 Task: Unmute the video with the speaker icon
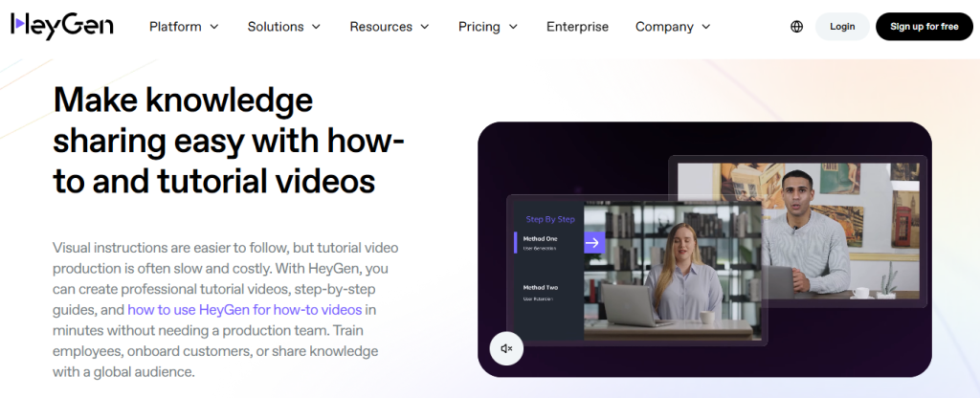pyautogui.click(x=506, y=348)
